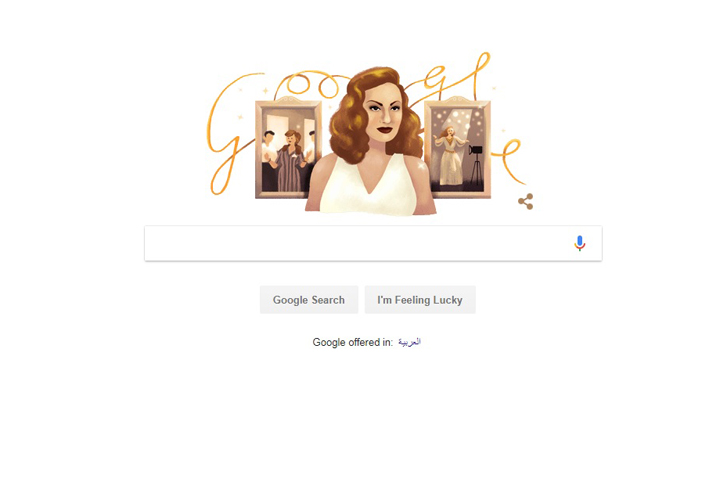Viewport: 709px width, 482px height.
Task: Start voice search with the microphone icon
Action: point(579,243)
